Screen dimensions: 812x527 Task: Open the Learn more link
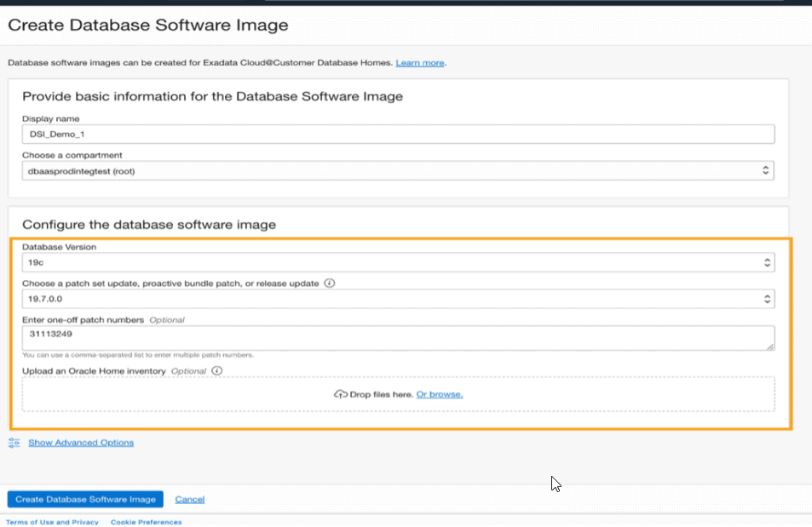(419, 62)
